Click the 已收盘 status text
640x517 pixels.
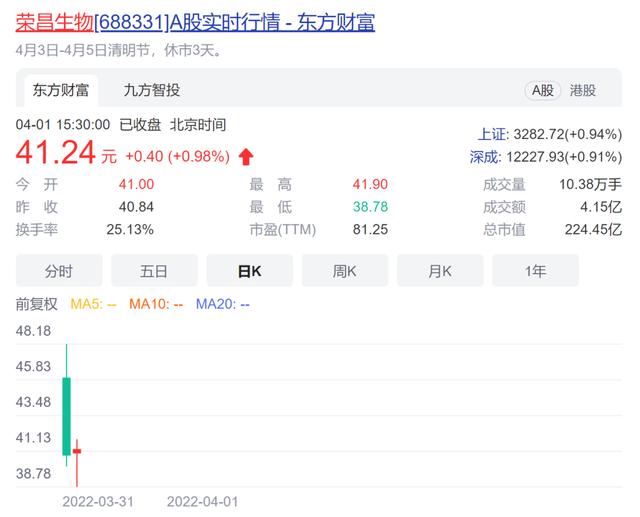pos(140,124)
